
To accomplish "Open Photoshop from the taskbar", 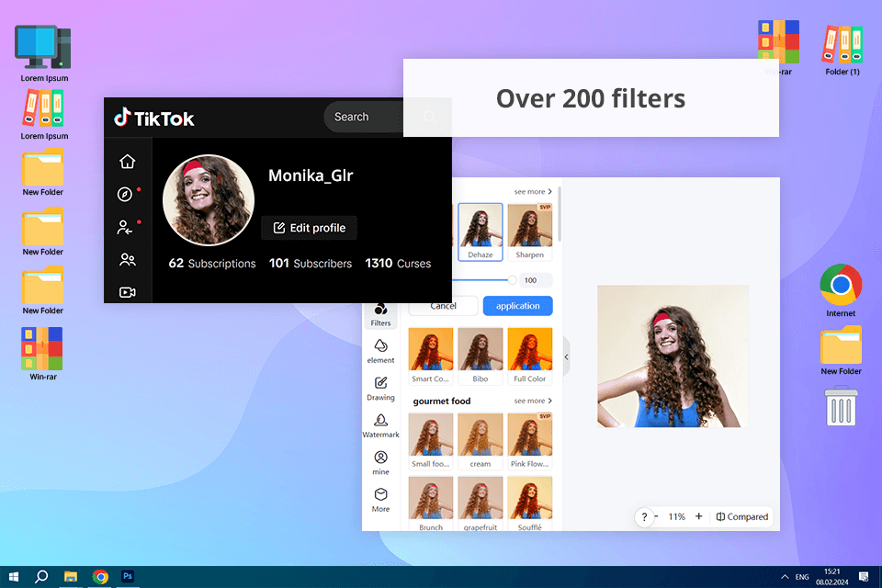I will (128, 576).
